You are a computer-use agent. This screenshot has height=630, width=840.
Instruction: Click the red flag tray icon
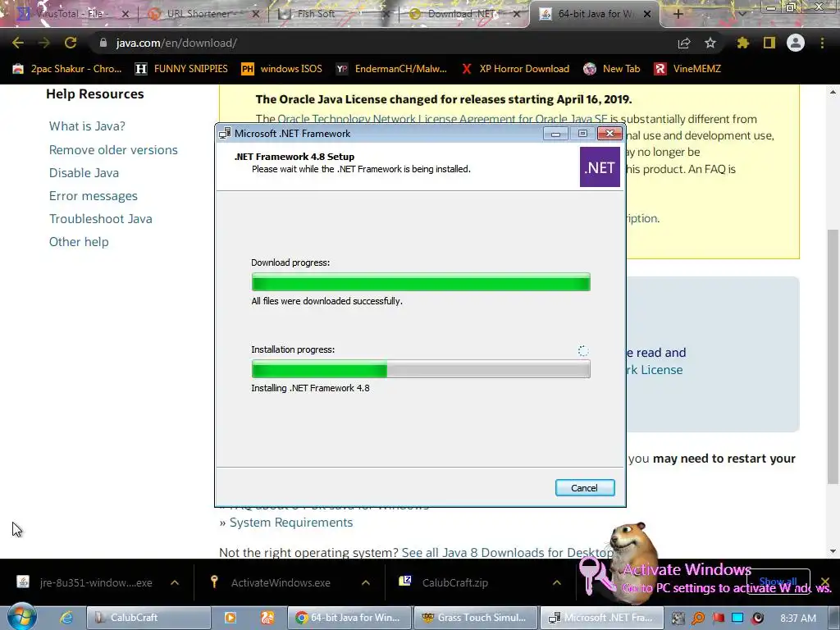tap(719, 619)
